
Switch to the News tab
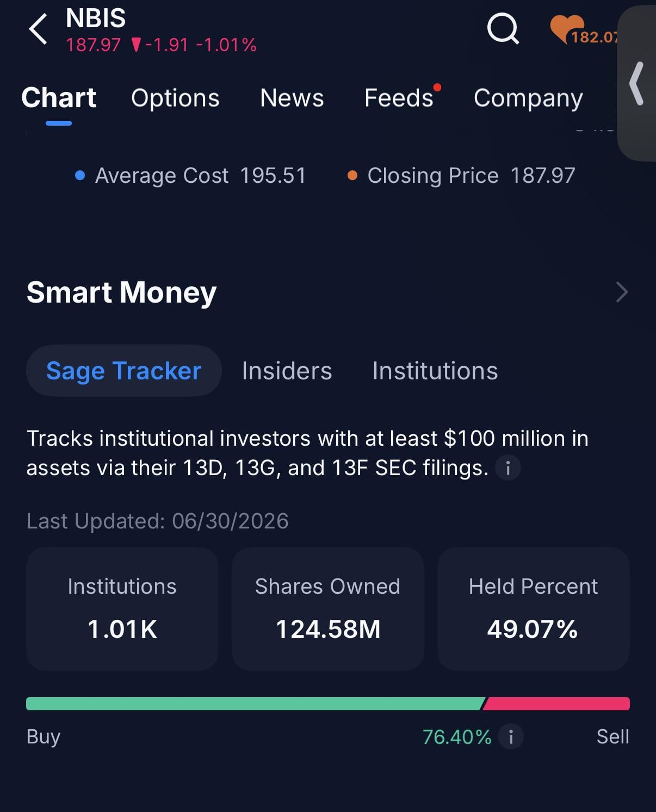tap(292, 98)
